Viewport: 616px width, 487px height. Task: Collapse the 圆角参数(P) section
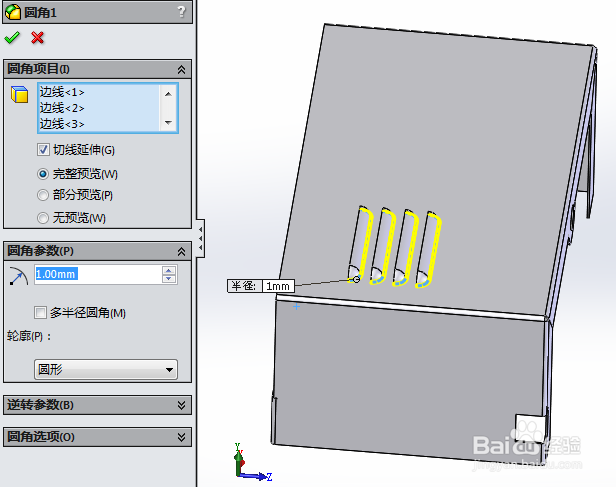(181, 251)
